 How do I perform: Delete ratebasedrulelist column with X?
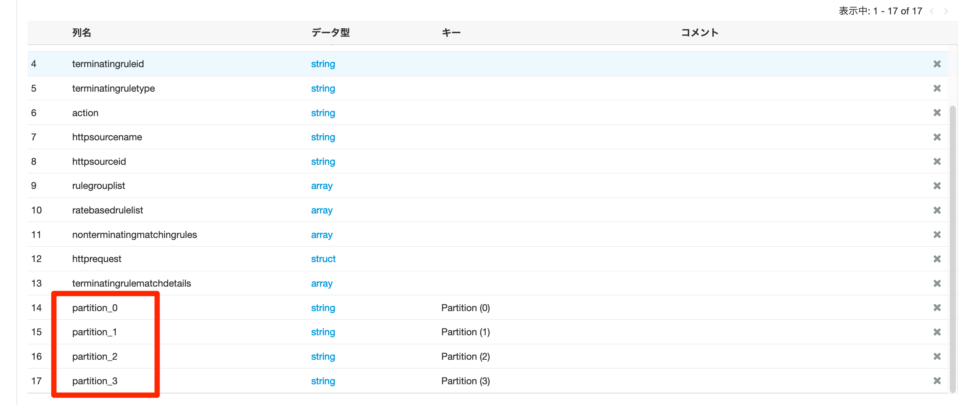coord(937,210)
